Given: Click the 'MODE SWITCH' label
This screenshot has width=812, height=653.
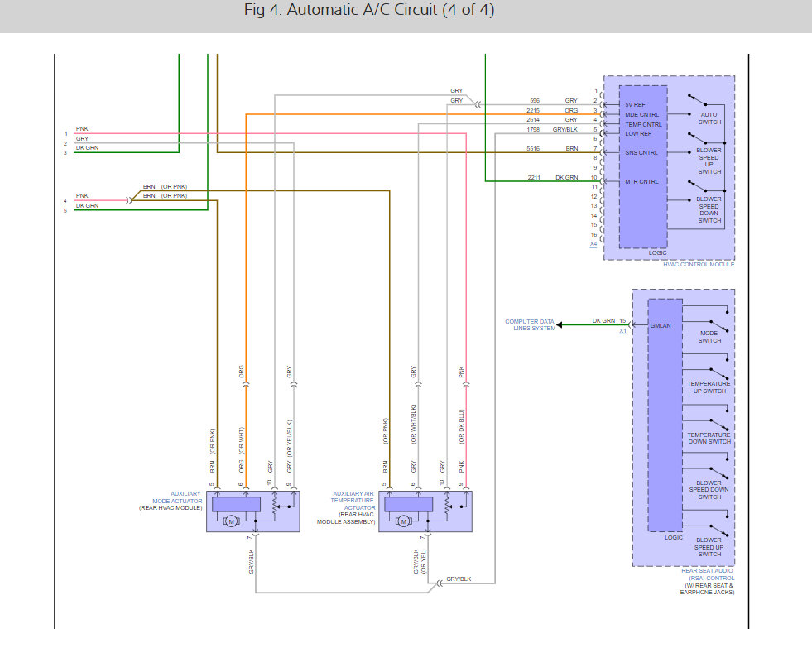Looking at the screenshot, I should pyautogui.click(x=709, y=337).
